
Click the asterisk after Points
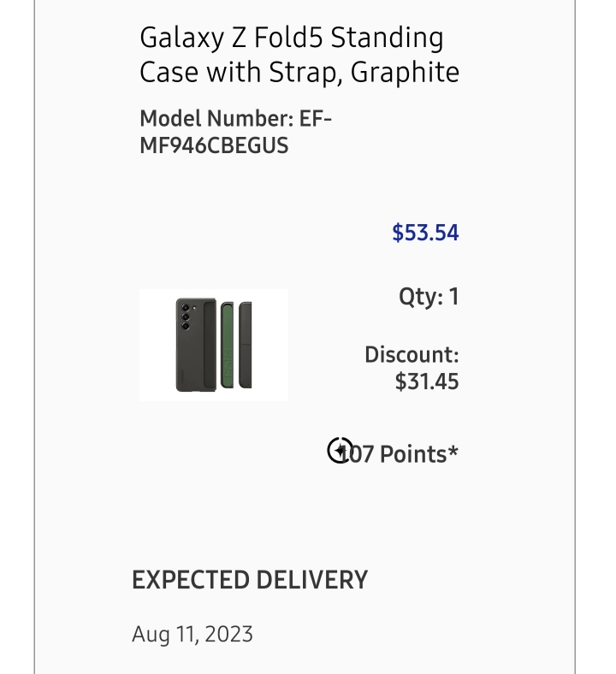(453, 451)
